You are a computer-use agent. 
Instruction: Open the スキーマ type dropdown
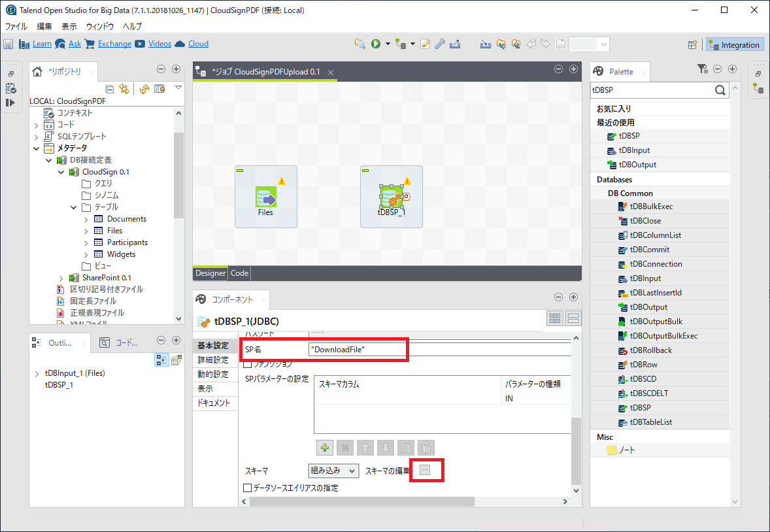coord(333,471)
